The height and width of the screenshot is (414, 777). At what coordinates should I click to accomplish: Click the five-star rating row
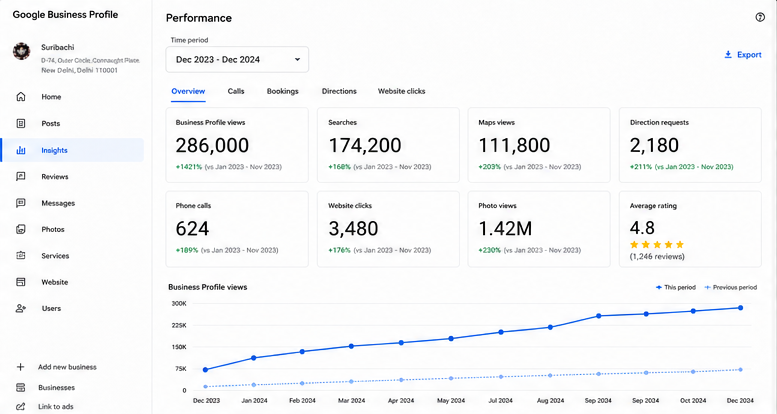pyautogui.click(x=657, y=244)
